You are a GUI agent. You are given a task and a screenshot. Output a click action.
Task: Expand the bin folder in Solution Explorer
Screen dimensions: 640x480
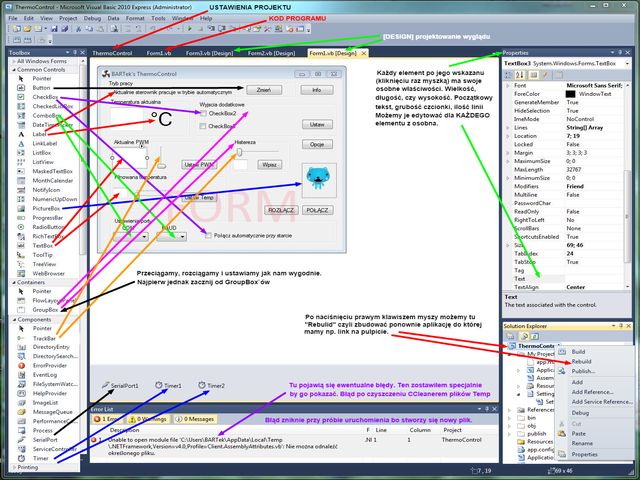point(510,418)
